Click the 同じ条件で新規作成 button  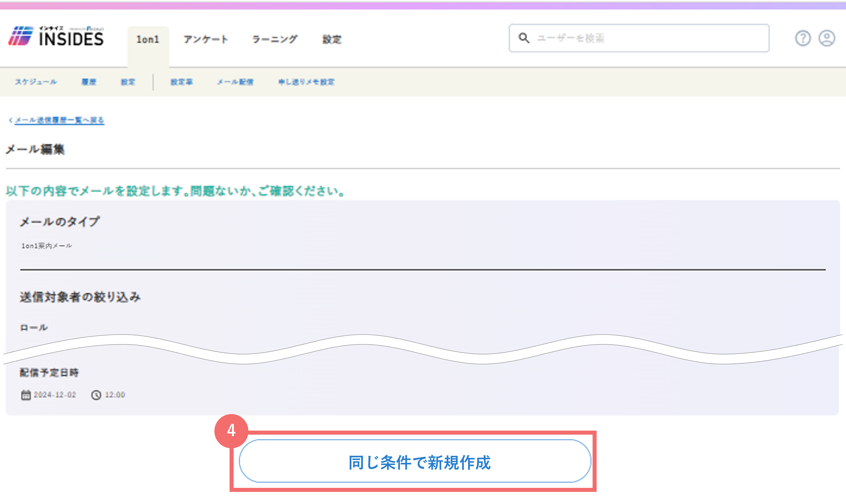tap(415, 461)
